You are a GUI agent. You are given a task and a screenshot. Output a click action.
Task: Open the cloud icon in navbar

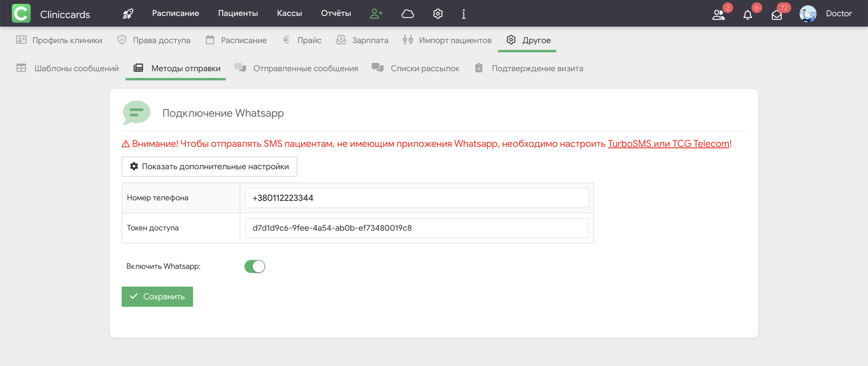(x=408, y=14)
